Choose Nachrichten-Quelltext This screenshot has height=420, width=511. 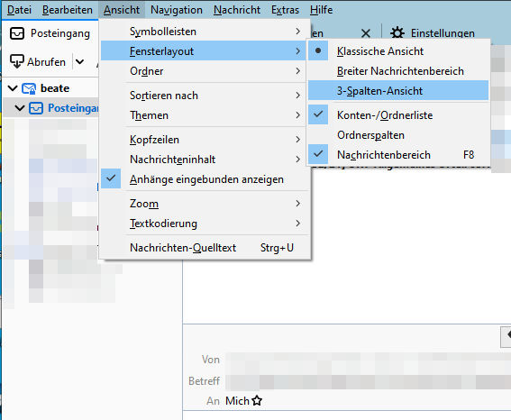(205, 248)
